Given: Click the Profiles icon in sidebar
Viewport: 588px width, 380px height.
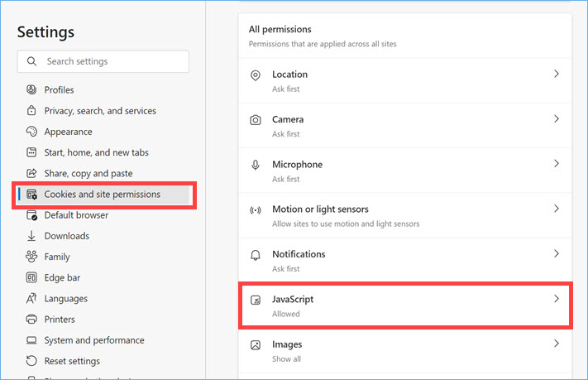Looking at the screenshot, I should (x=32, y=90).
